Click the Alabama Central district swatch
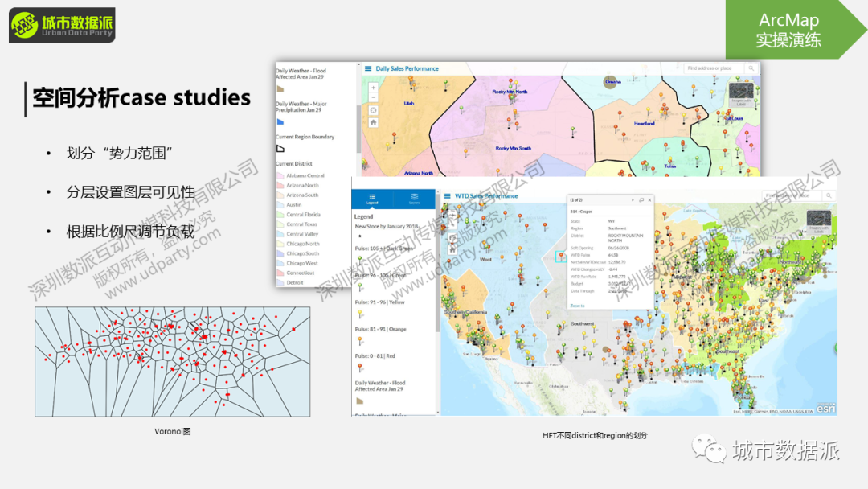This screenshot has width=868, height=489. point(280,175)
